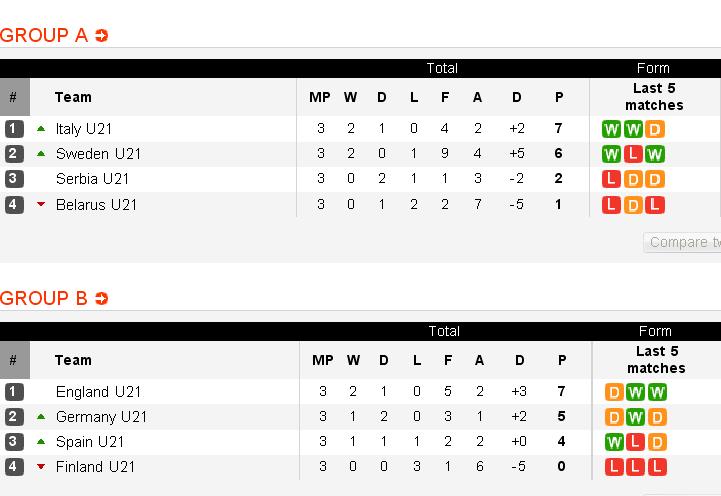Click Spain U21's green W form badge
This screenshot has height=496, width=721.
tap(614, 442)
